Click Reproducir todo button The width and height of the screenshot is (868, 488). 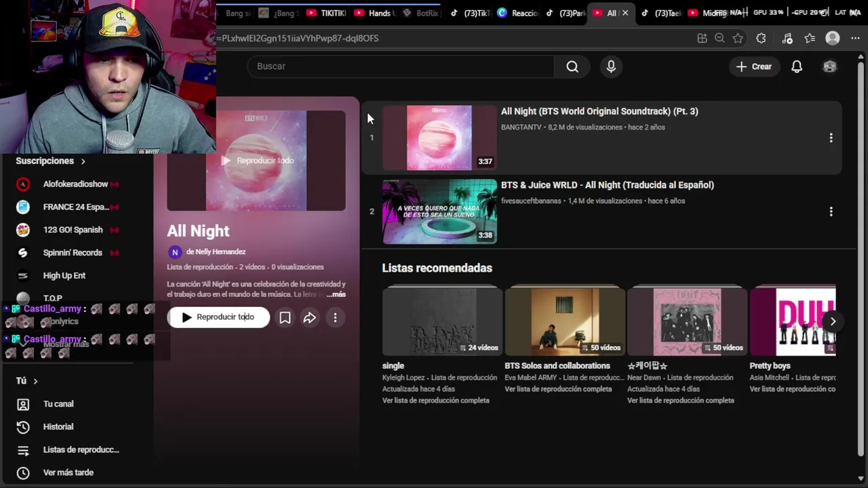(218, 317)
